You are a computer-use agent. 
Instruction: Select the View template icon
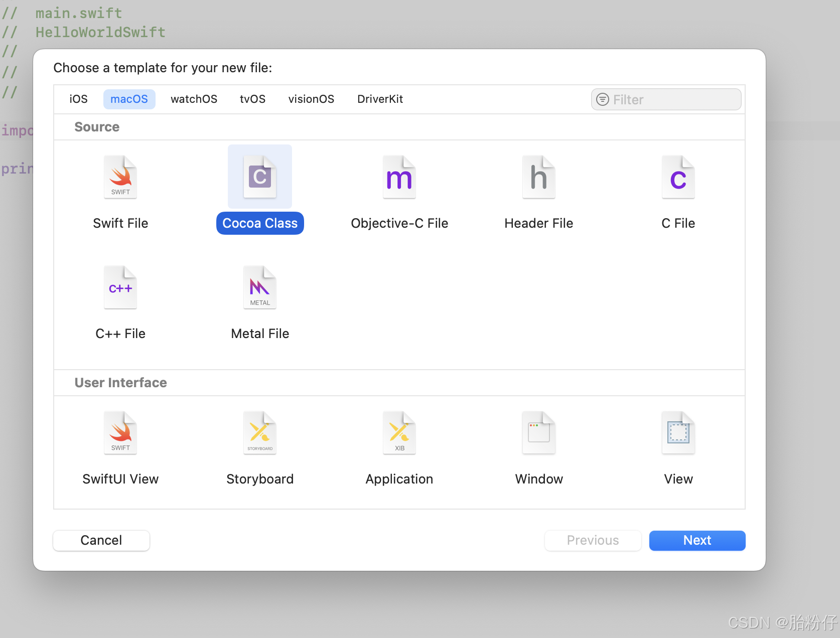click(x=678, y=433)
